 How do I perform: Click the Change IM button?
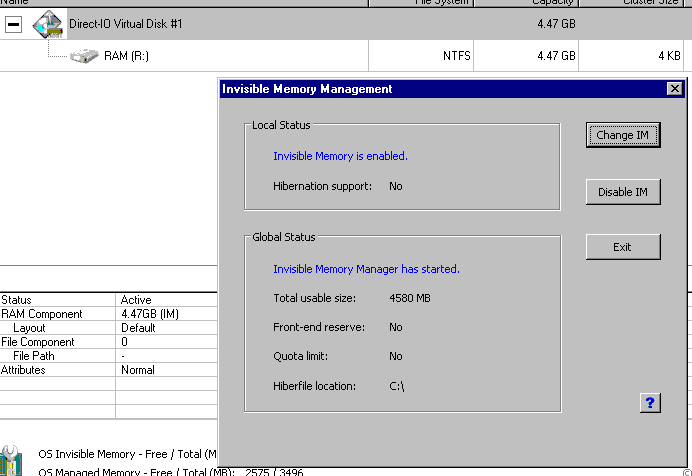click(623, 135)
